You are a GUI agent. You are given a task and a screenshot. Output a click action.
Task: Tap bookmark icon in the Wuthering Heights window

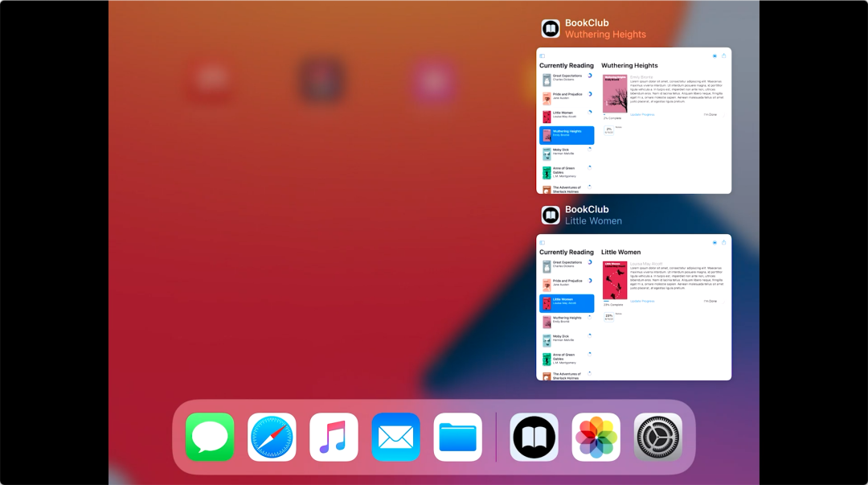coord(714,56)
